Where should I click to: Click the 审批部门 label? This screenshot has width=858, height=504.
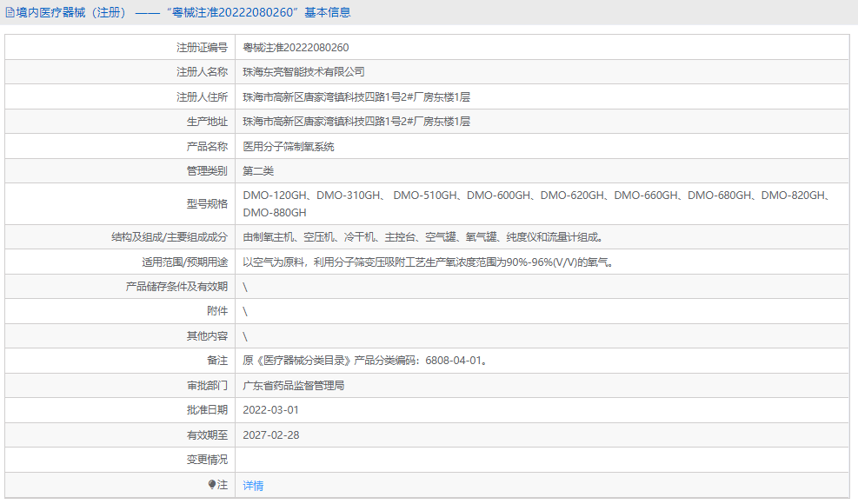tap(207, 386)
